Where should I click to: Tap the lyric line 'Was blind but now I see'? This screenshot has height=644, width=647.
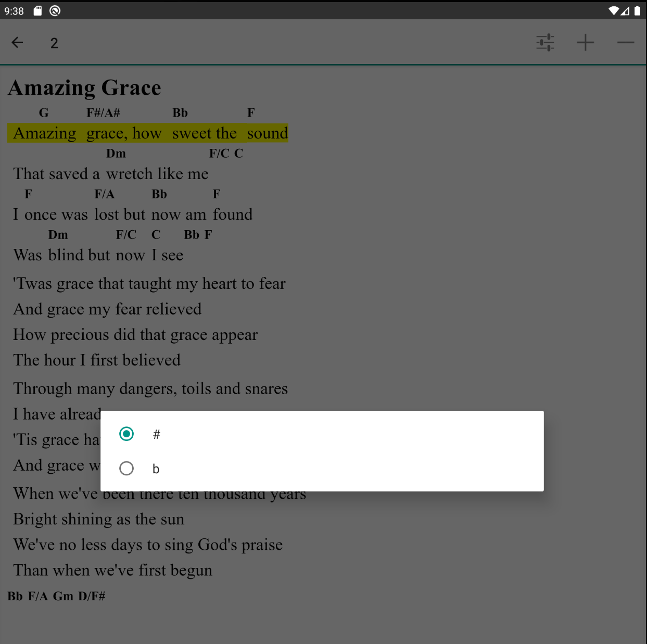pos(98,255)
